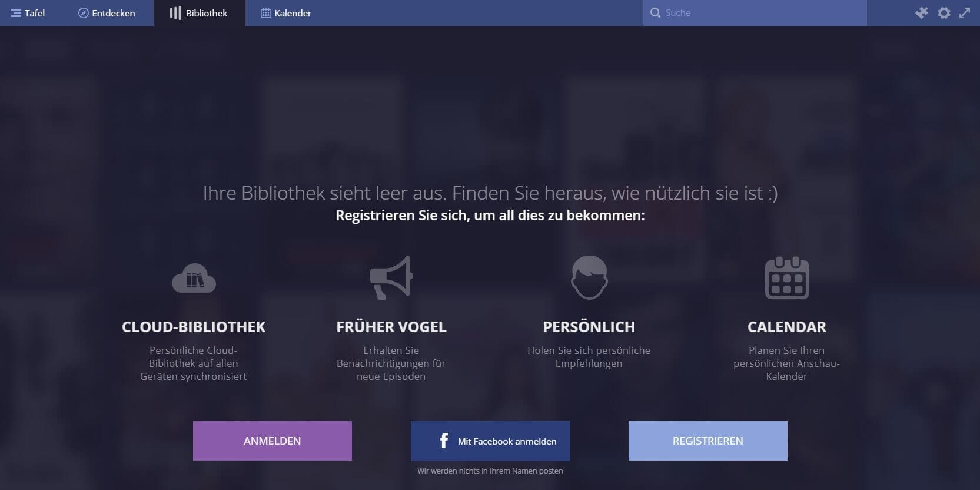Toggle fullscreen with the expand arrows icon

coord(965,12)
